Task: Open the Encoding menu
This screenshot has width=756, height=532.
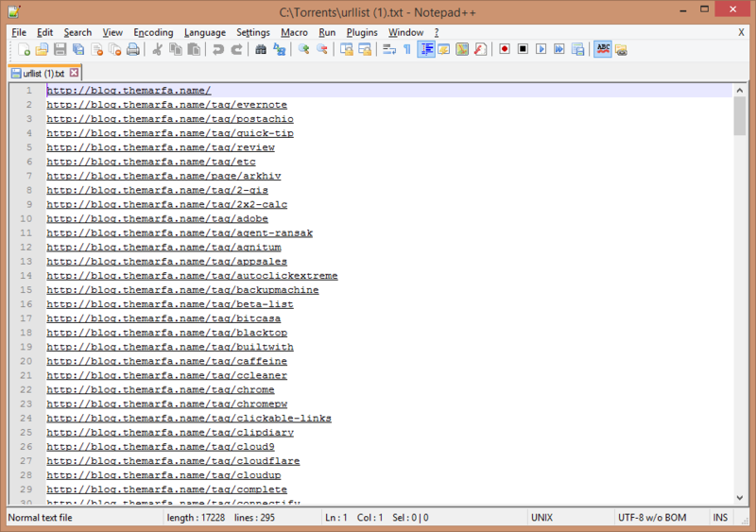Action: tap(153, 32)
